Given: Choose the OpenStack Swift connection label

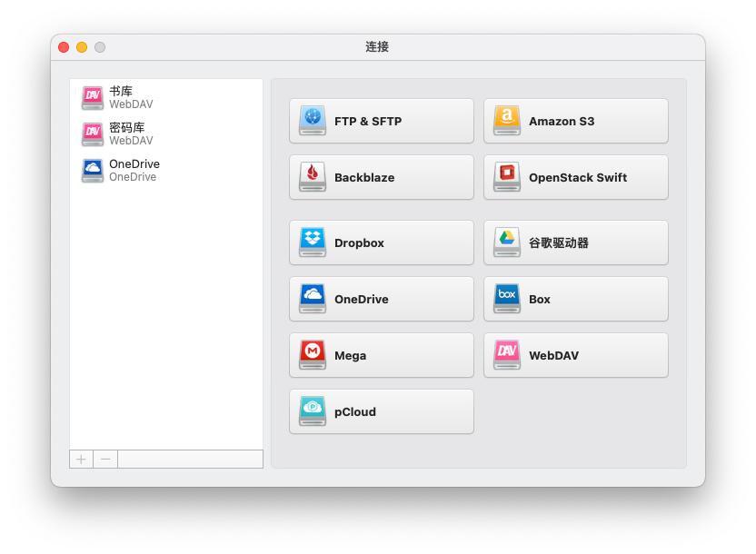Looking at the screenshot, I should pyautogui.click(x=578, y=178).
